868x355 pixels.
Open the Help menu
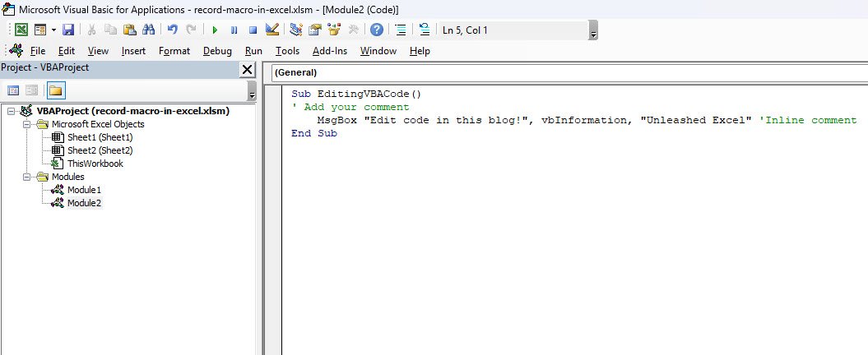(x=420, y=51)
